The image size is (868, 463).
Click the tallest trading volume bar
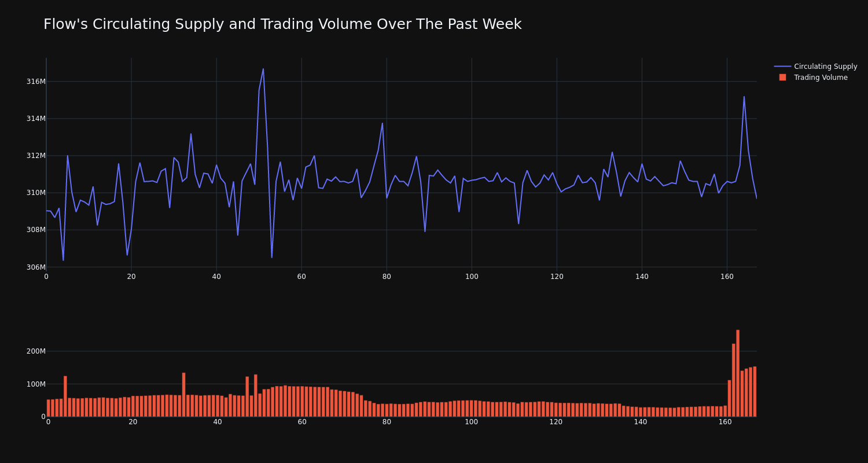(x=738, y=373)
